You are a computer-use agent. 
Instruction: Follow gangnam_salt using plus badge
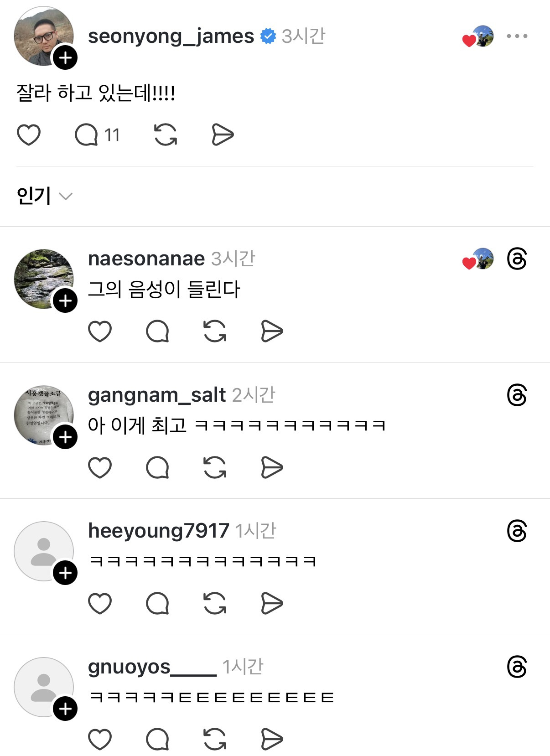pos(65,437)
